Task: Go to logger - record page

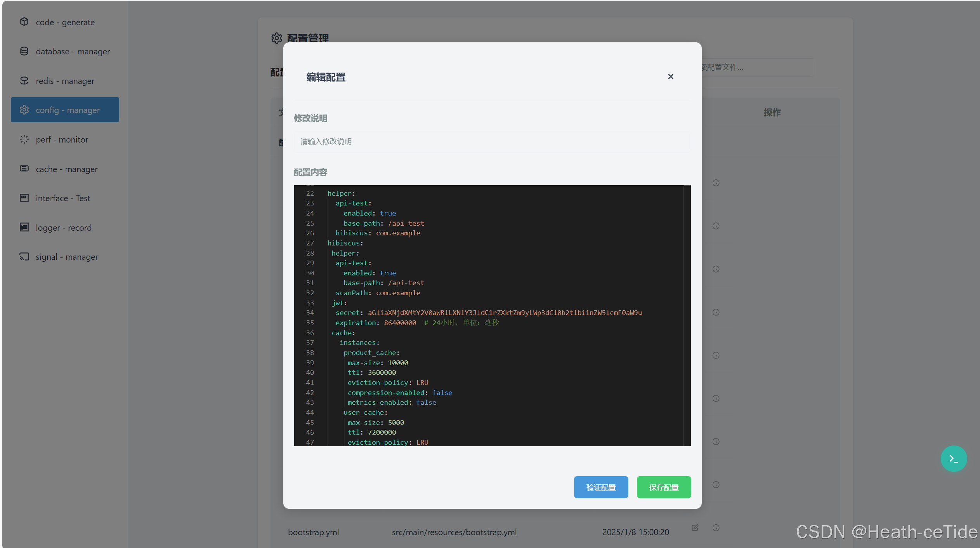Action: click(64, 228)
